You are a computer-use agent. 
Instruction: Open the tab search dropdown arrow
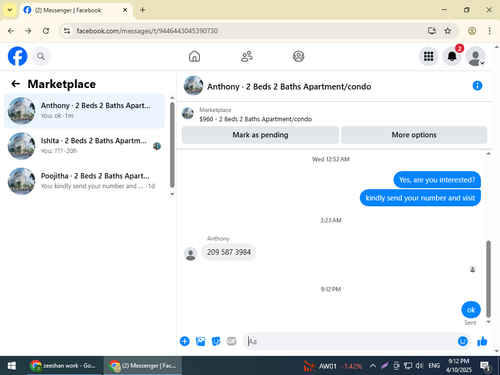(x=10, y=10)
